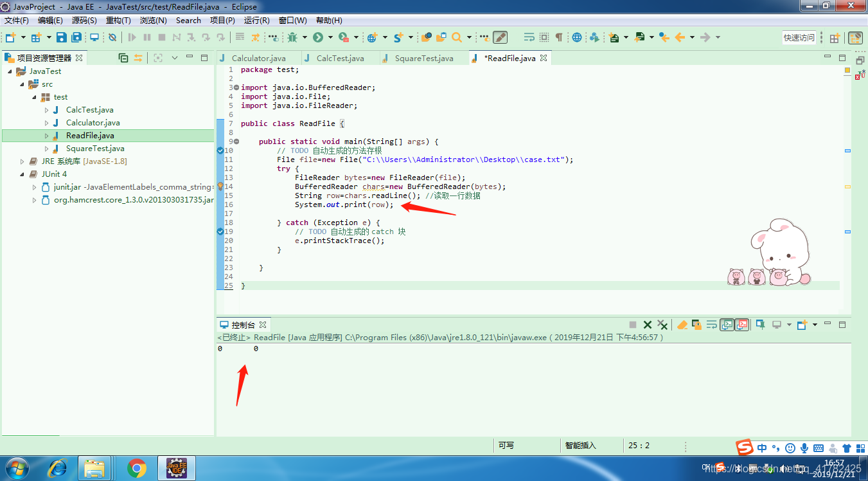Toggle Block Selection Mode icon
This screenshot has width=868, height=481.
coord(544,37)
